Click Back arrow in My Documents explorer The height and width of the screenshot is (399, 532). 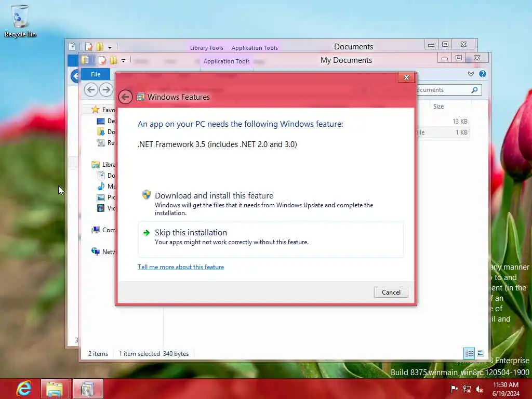(x=91, y=90)
